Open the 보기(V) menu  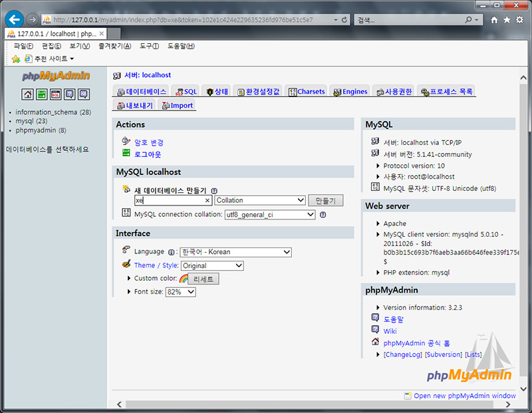point(80,46)
